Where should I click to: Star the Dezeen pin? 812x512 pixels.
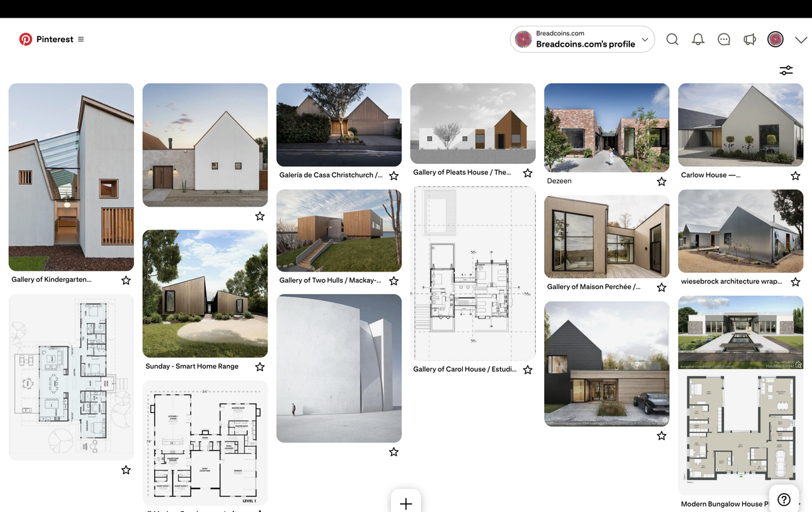point(662,182)
